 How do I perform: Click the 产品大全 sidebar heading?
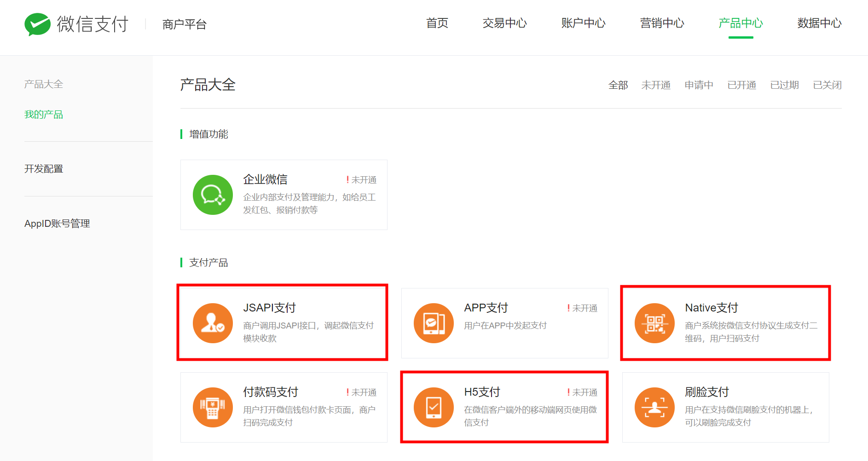click(x=44, y=84)
